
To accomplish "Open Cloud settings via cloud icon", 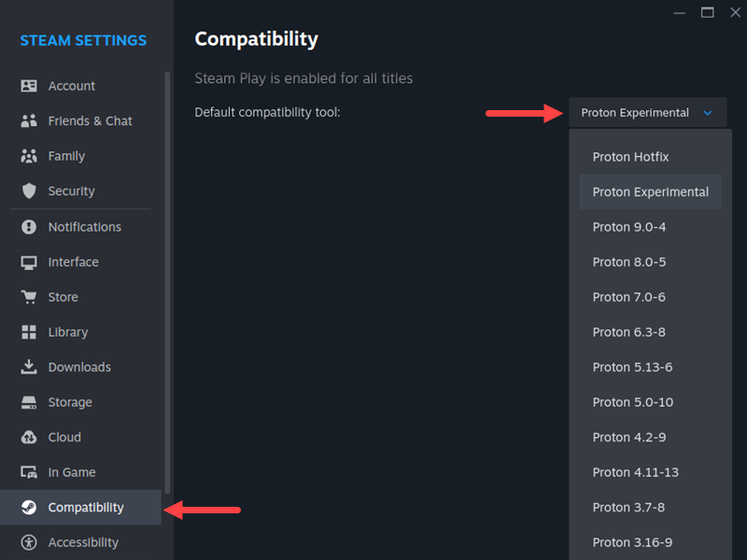I will click(29, 437).
